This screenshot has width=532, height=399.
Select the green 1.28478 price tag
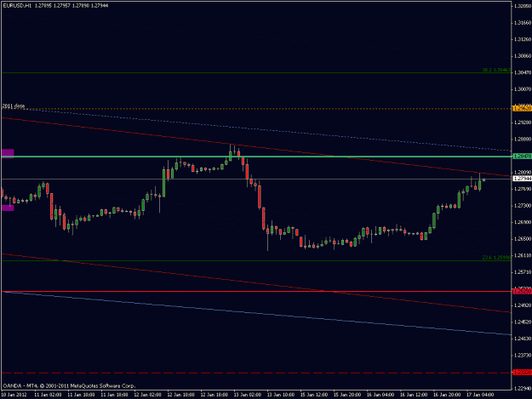click(x=522, y=157)
